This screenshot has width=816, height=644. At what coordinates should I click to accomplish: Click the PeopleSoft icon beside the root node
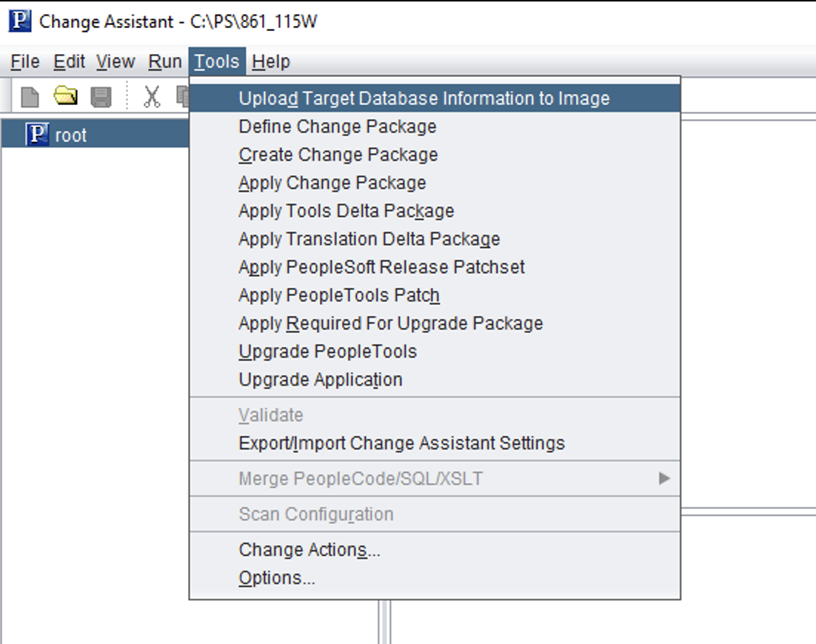pos(36,135)
